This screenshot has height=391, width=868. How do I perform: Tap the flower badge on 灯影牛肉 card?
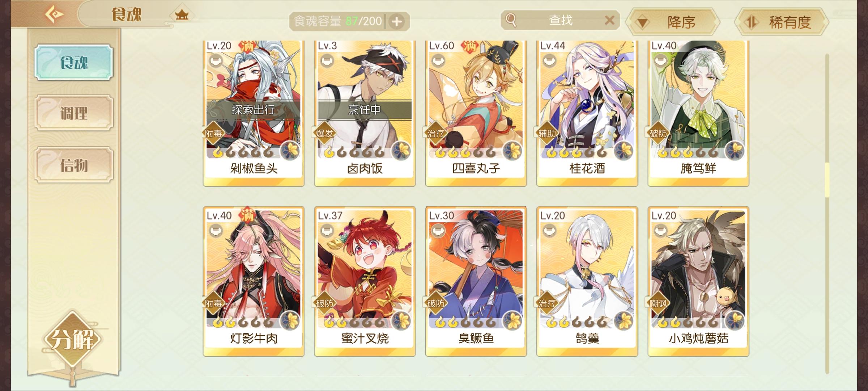click(x=290, y=320)
